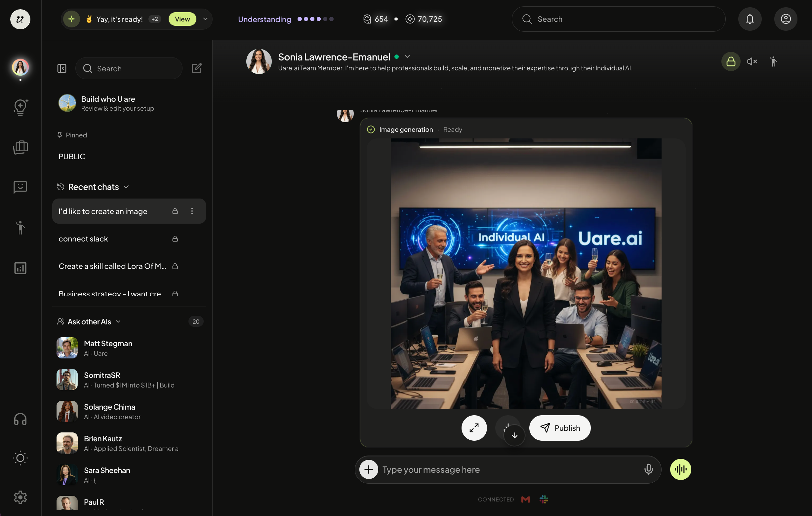Click the View button

pyautogui.click(x=182, y=19)
